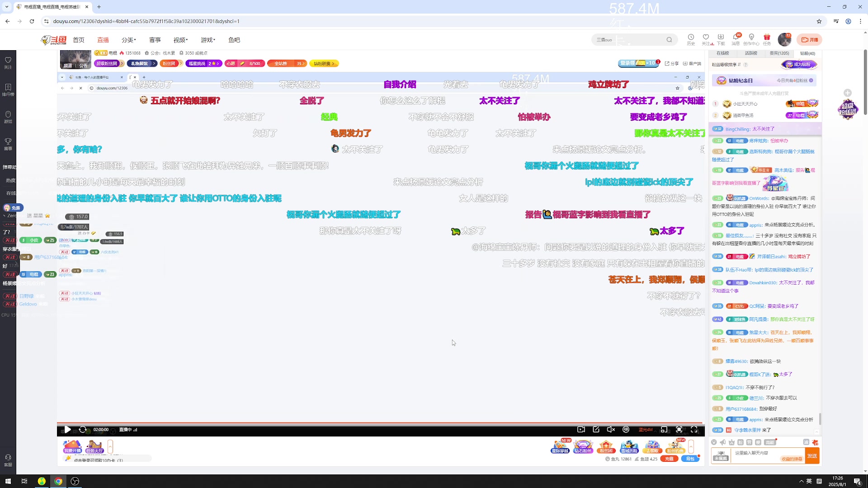Unmute the player volume

click(x=611, y=430)
